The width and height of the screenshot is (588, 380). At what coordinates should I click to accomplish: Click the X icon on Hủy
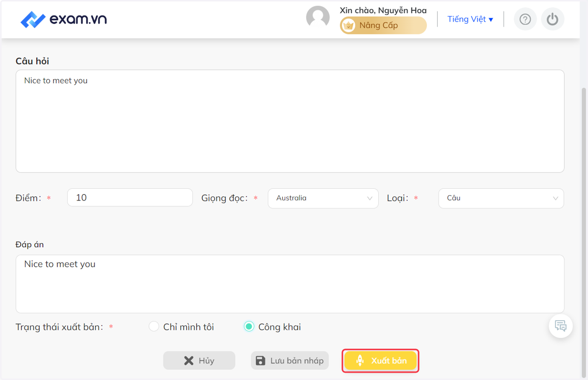click(x=189, y=361)
